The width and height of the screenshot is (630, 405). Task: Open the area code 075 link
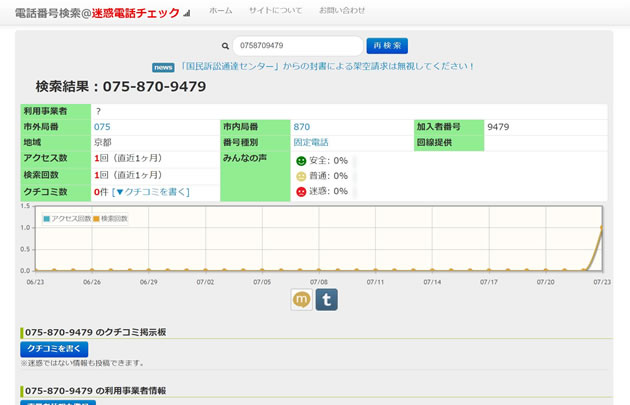pos(102,127)
